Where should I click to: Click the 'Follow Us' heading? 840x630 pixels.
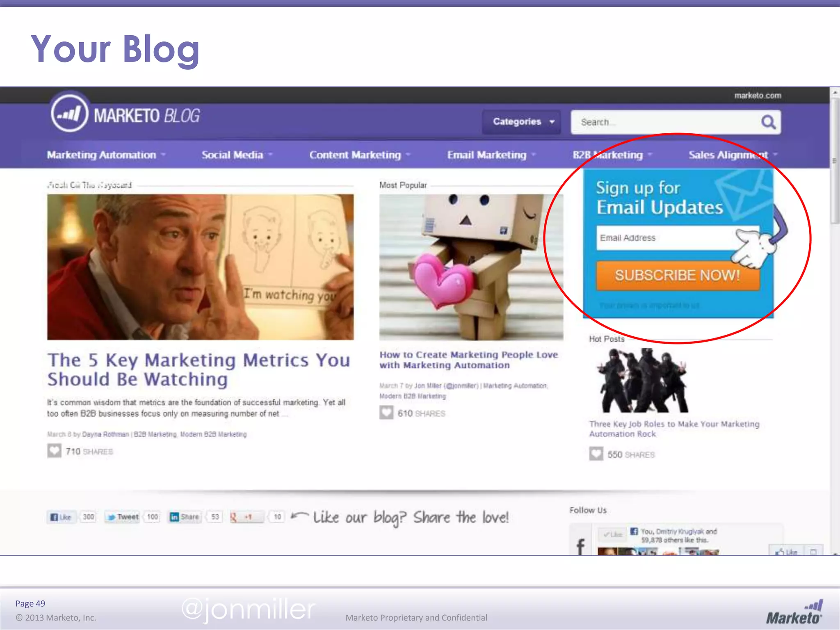pyautogui.click(x=588, y=510)
